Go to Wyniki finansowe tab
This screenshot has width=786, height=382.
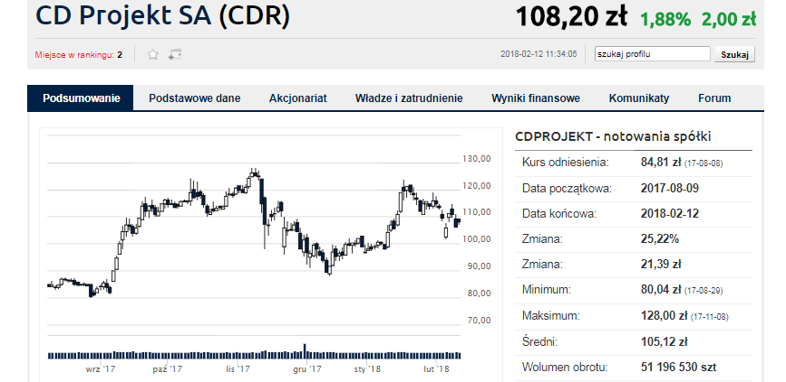point(535,98)
